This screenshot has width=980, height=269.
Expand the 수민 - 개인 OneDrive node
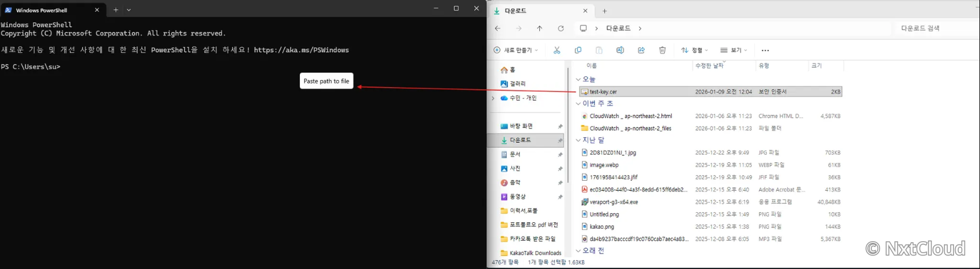pyautogui.click(x=493, y=98)
